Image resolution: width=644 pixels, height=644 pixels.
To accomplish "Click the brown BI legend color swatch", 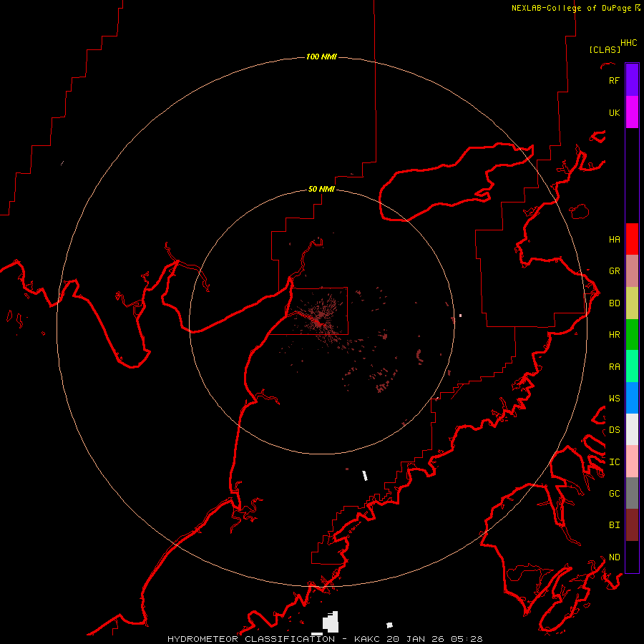I will tap(632, 525).
